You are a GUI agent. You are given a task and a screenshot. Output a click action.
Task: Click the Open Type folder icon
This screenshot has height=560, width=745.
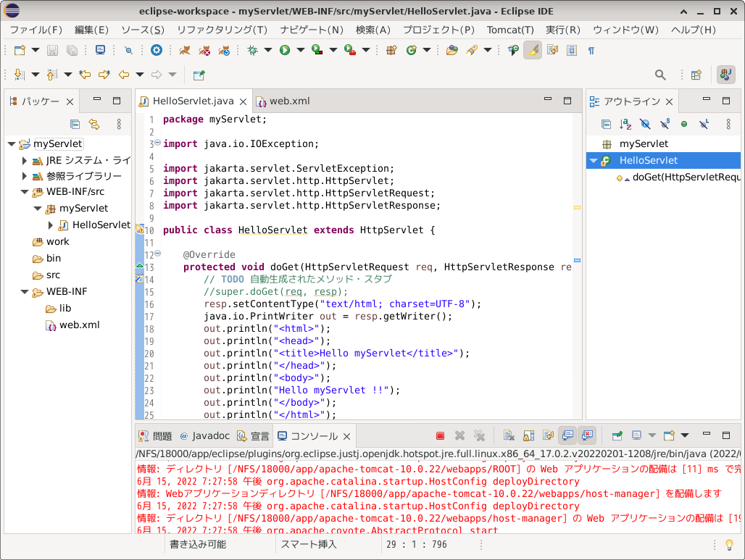pyautogui.click(x=451, y=50)
